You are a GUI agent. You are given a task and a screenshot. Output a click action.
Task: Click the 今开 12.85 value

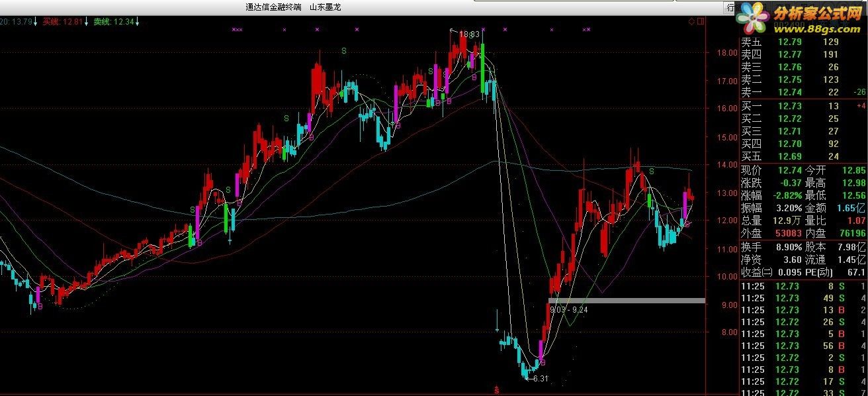point(854,170)
